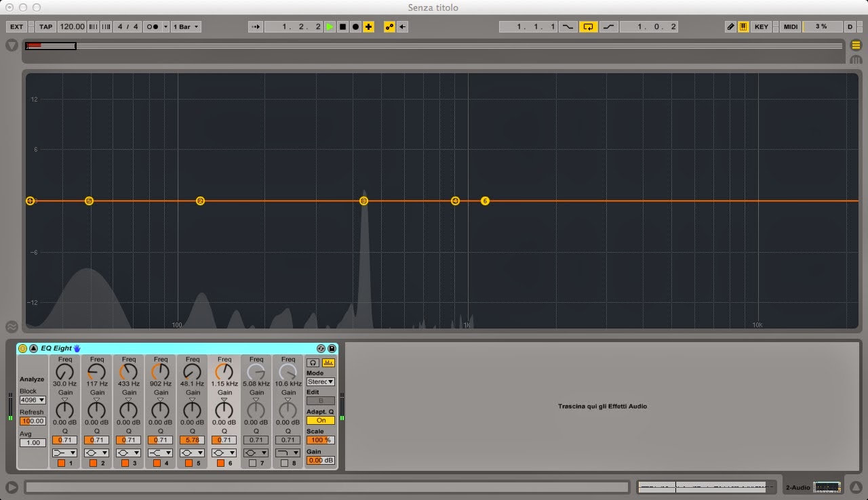The image size is (868, 500).
Task: Toggle the MIDI map mode button
Action: (791, 27)
